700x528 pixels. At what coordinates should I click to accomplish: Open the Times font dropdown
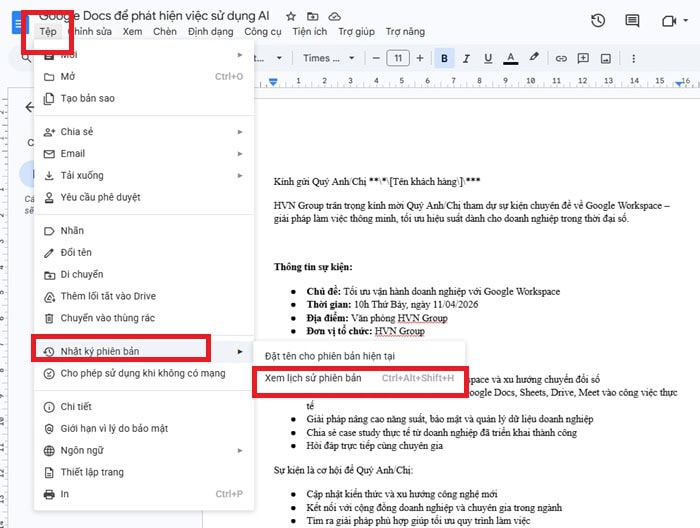click(328, 58)
